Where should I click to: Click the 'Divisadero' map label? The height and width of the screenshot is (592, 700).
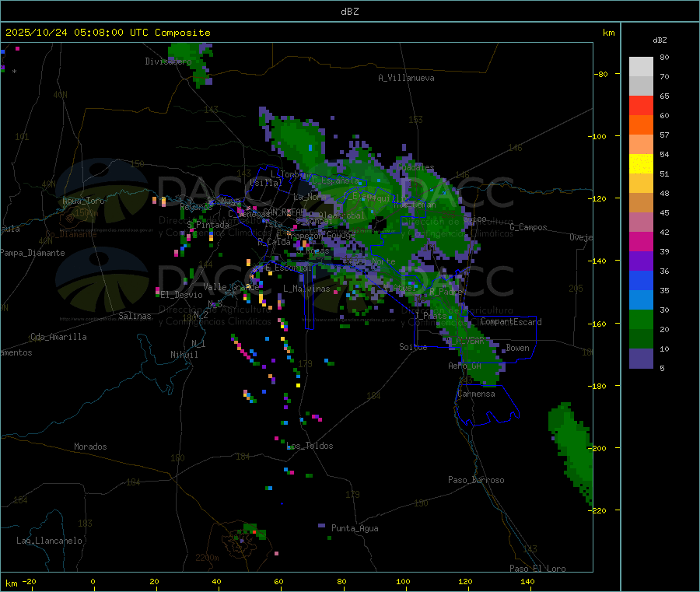(168, 61)
